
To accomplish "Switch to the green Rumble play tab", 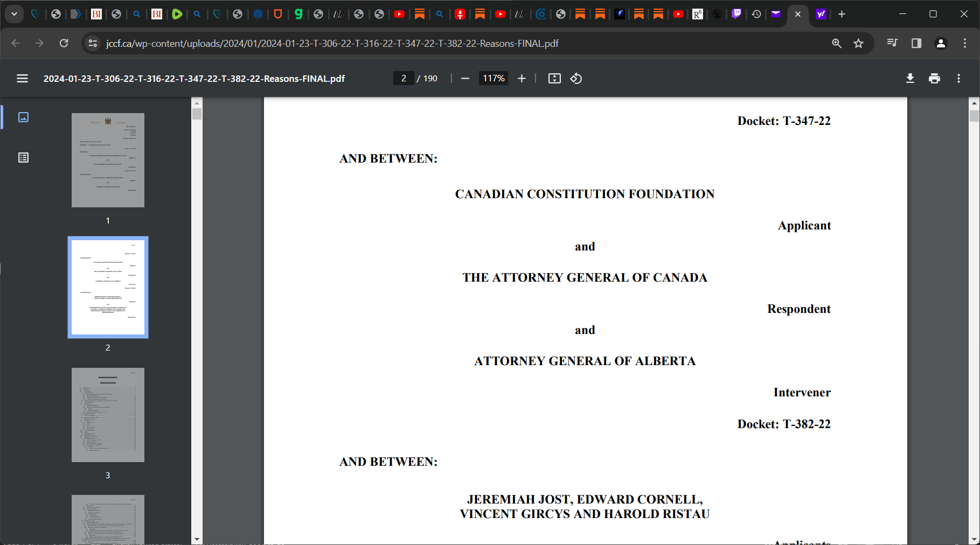I will (x=177, y=14).
